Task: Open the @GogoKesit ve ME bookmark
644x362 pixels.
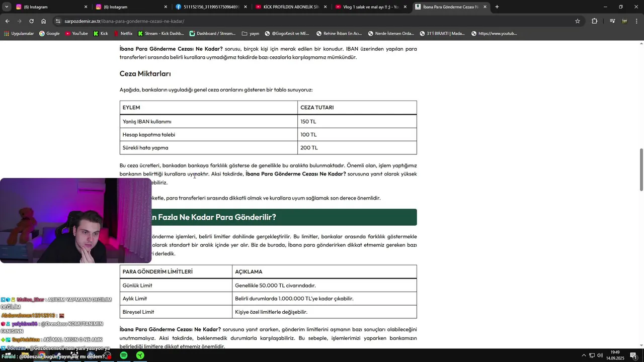Action: pos(287,34)
